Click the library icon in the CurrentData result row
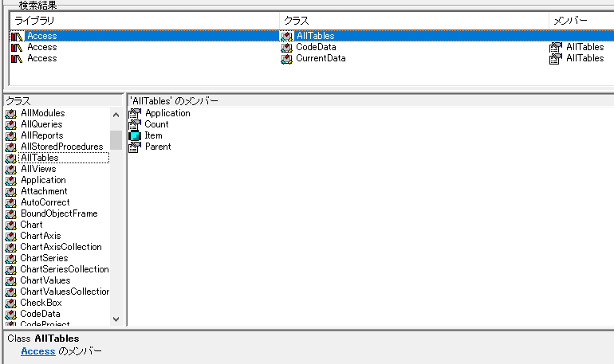This screenshot has height=364, width=614. (17, 59)
